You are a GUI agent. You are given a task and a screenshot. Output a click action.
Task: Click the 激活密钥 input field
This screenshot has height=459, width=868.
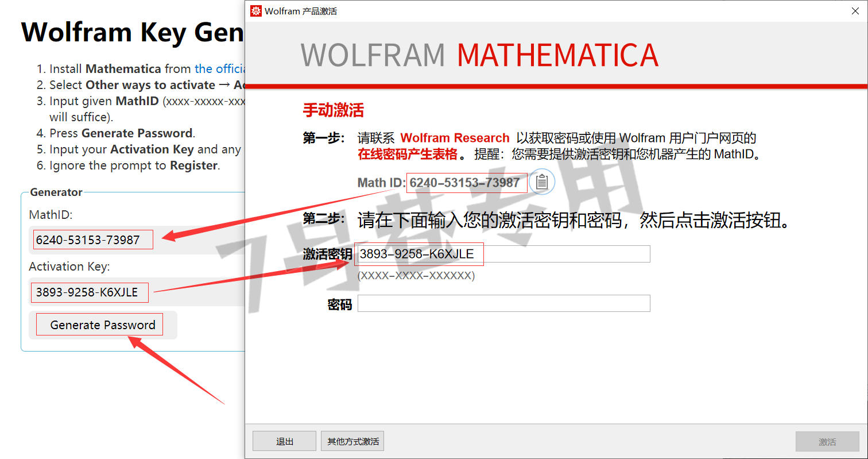click(503, 254)
